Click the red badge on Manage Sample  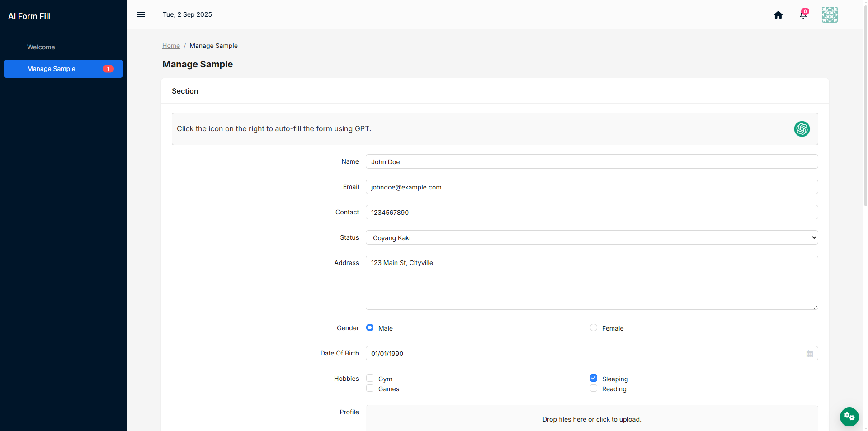pos(108,69)
